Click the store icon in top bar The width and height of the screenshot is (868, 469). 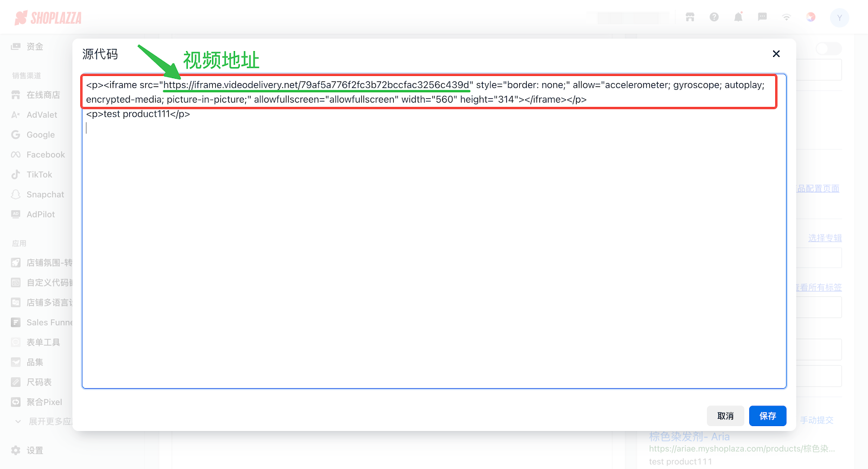[x=690, y=17]
